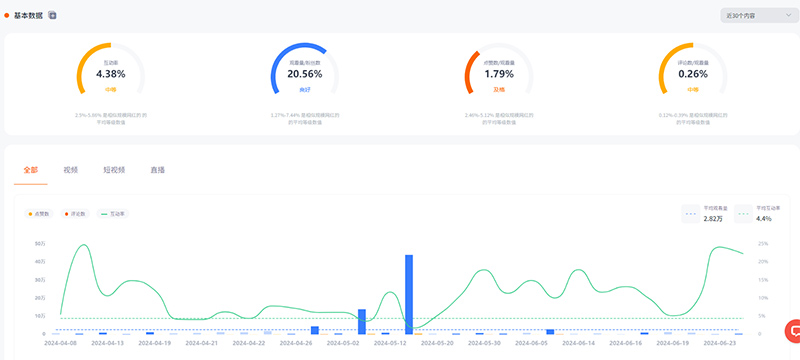Click the 25% right axis label
The width and height of the screenshot is (800, 360).
coord(763,244)
